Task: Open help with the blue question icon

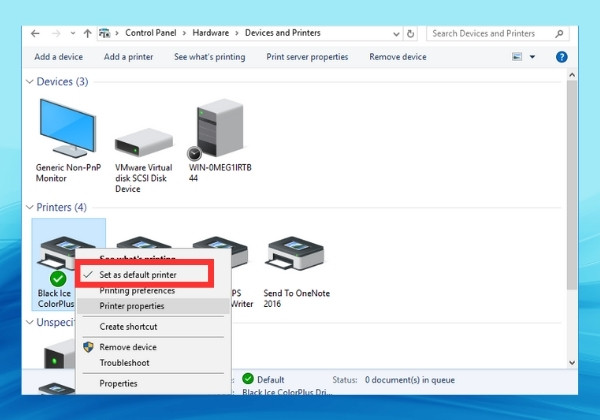Action: coord(561,57)
